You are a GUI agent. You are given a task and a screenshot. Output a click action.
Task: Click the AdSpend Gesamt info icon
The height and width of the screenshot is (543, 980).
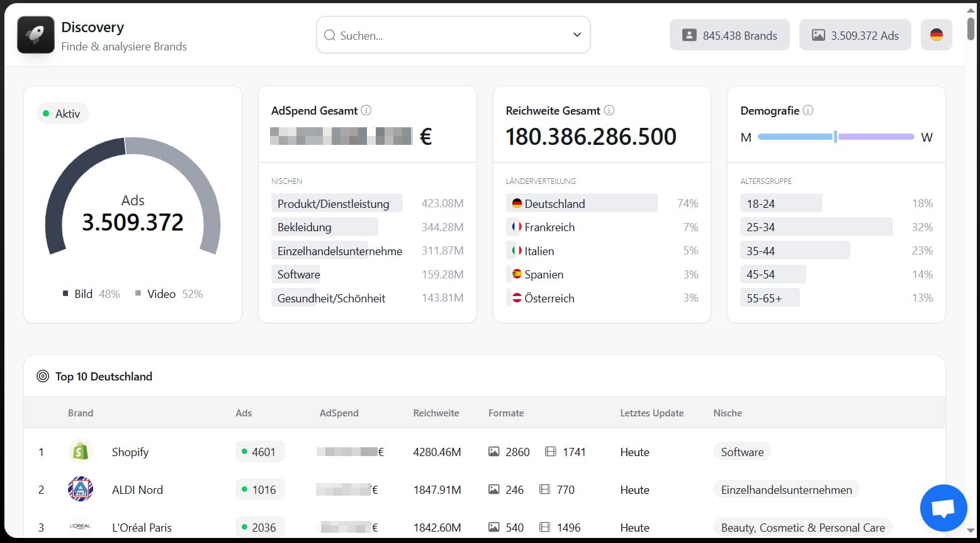366,110
